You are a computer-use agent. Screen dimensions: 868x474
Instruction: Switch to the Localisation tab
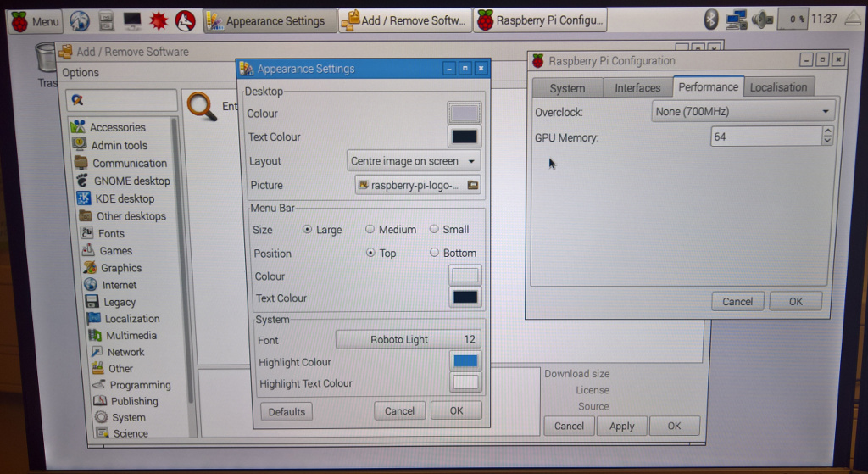click(x=778, y=87)
